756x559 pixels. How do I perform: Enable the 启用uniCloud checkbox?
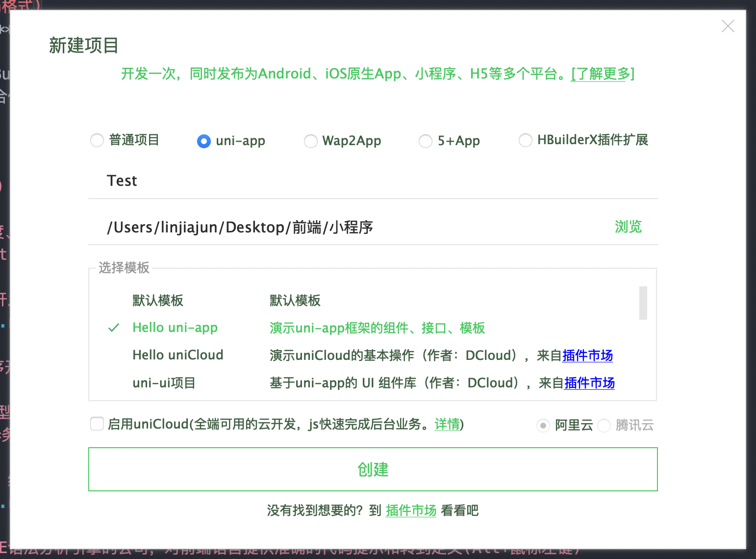pos(97,424)
